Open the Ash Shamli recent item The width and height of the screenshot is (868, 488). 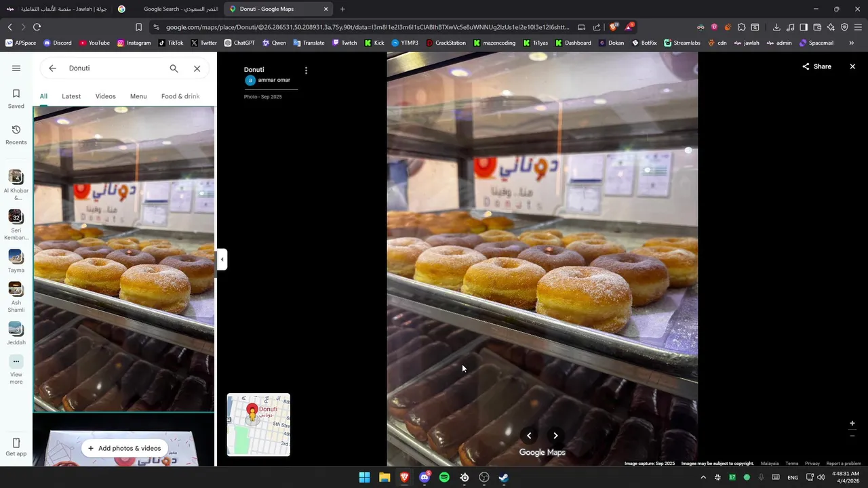(16, 298)
